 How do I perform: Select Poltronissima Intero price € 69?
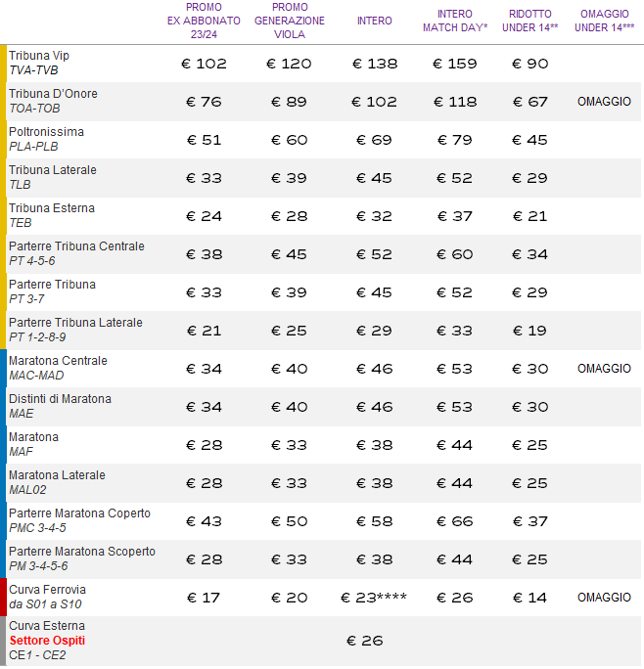click(x=375, y=140)
